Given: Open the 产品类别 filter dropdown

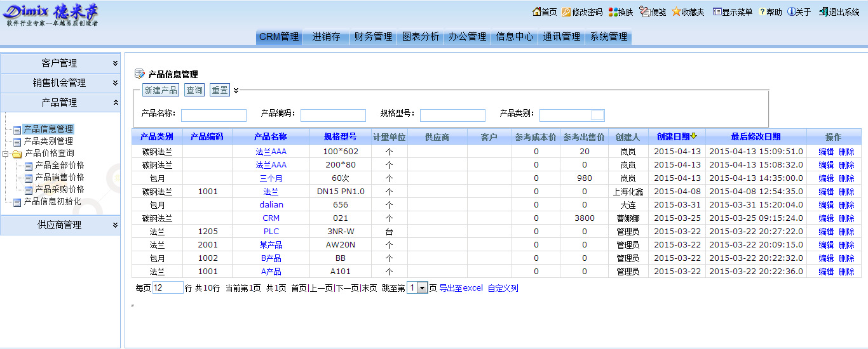Looking at the screenshot, I should coord(597,115).
